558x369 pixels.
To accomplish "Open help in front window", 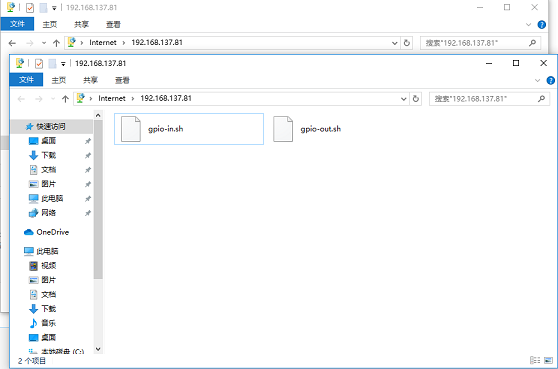I will click(x=551, y=80).
